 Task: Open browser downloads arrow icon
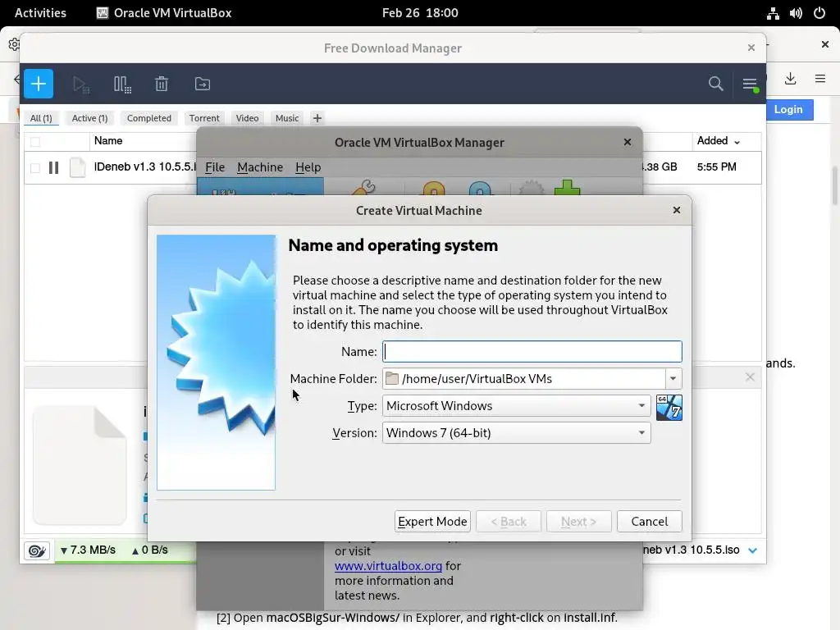click(790, 79)
